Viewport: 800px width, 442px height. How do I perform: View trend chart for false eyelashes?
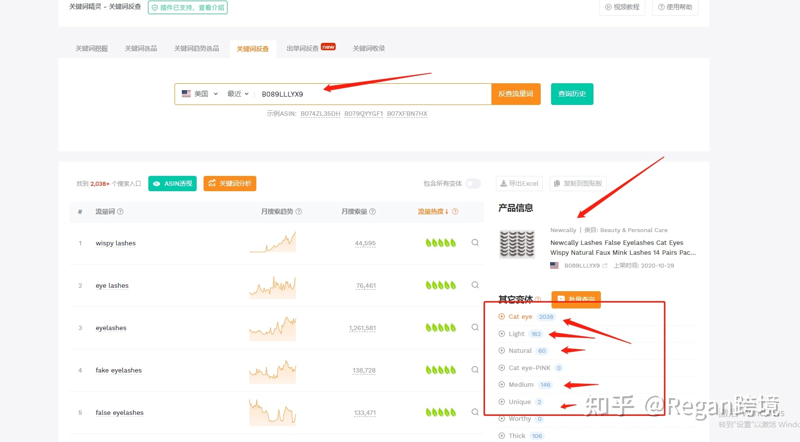point(272,412)
